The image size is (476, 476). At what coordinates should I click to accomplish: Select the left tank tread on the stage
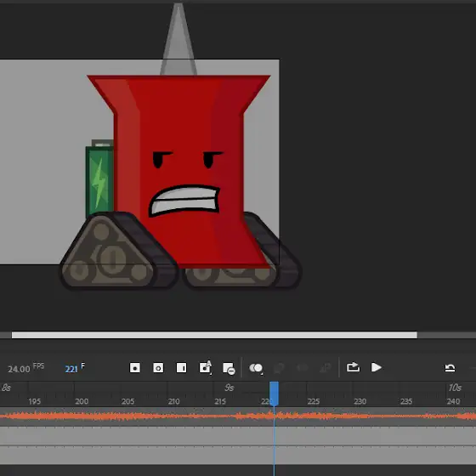[x=117, y=252]
